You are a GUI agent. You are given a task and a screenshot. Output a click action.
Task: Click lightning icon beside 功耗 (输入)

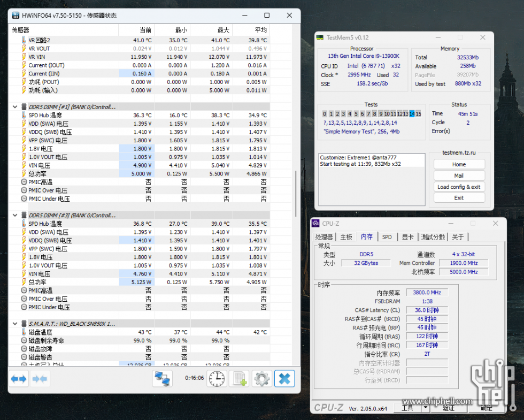click(x=24, y=90)
